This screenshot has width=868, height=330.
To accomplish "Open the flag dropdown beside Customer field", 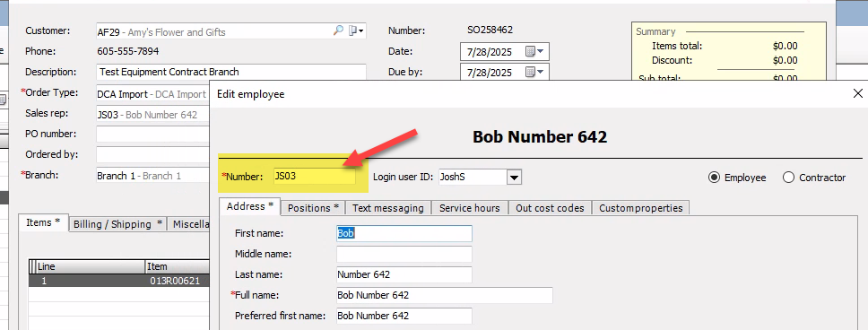I will tap(356, 31).
